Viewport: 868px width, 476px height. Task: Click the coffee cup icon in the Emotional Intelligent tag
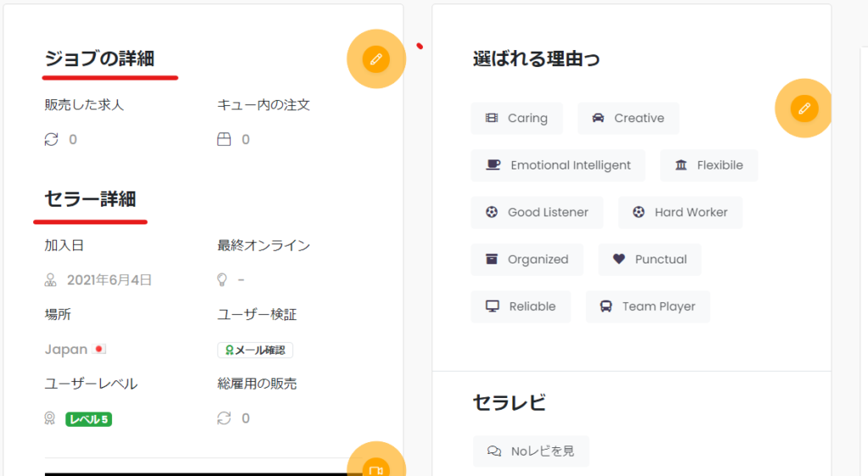(x=492, y=165)
